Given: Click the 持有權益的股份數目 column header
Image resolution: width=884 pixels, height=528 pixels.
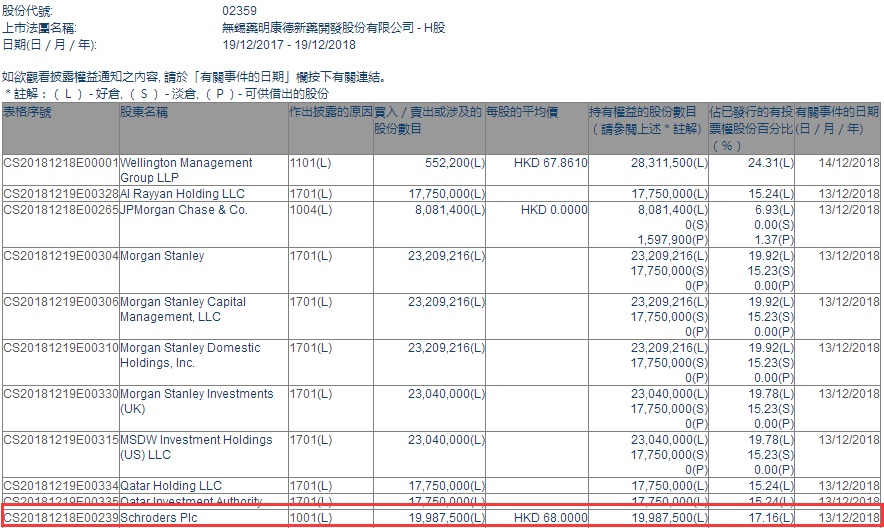Looking at the screenshot, I should point(646,120).
